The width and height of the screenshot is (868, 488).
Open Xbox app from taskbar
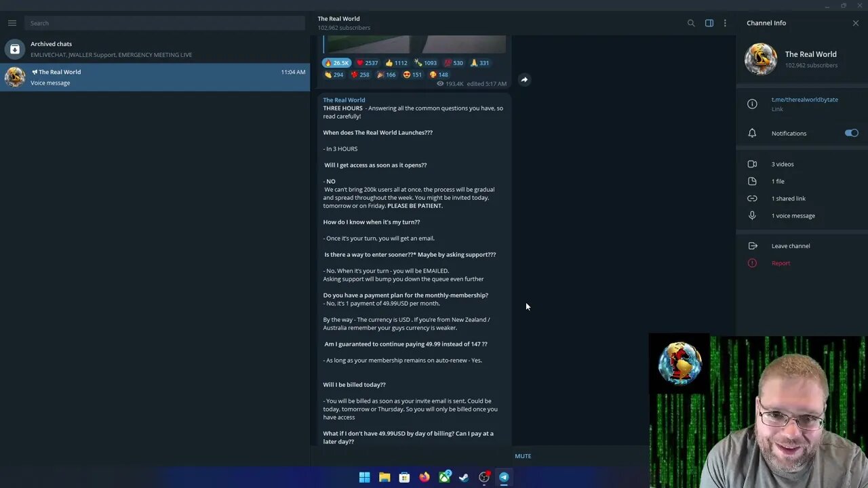coord(444,477)
